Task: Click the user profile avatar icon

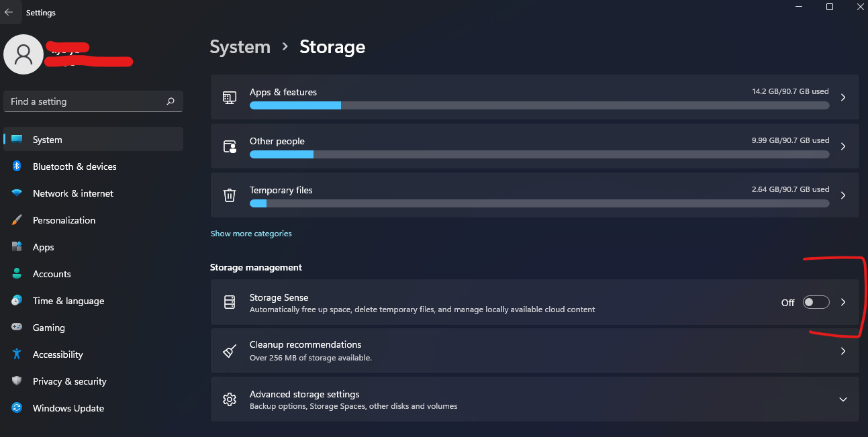Action: tap(23, 54)
